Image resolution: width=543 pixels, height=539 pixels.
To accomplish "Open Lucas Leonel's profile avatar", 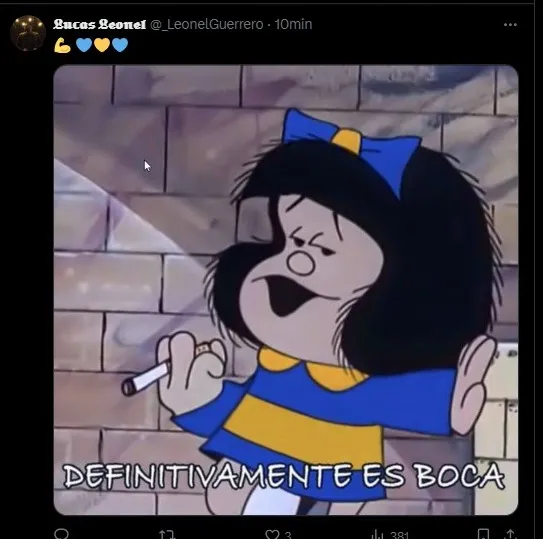I will click(28, 33).
